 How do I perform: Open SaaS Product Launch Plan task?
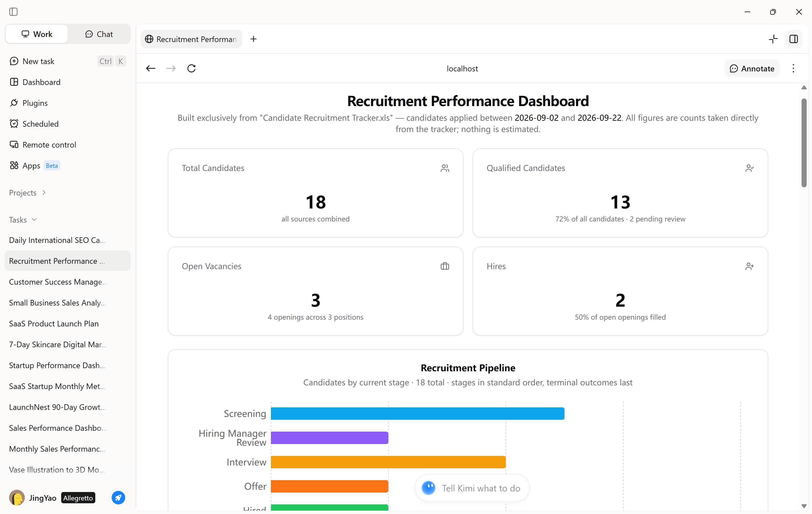coord(67,324)
